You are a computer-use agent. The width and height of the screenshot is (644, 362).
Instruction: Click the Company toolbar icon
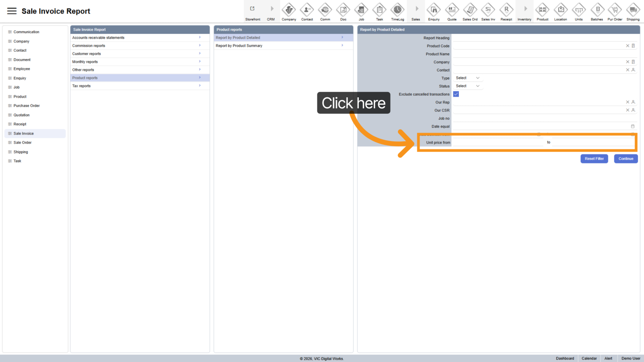point(289,11)
